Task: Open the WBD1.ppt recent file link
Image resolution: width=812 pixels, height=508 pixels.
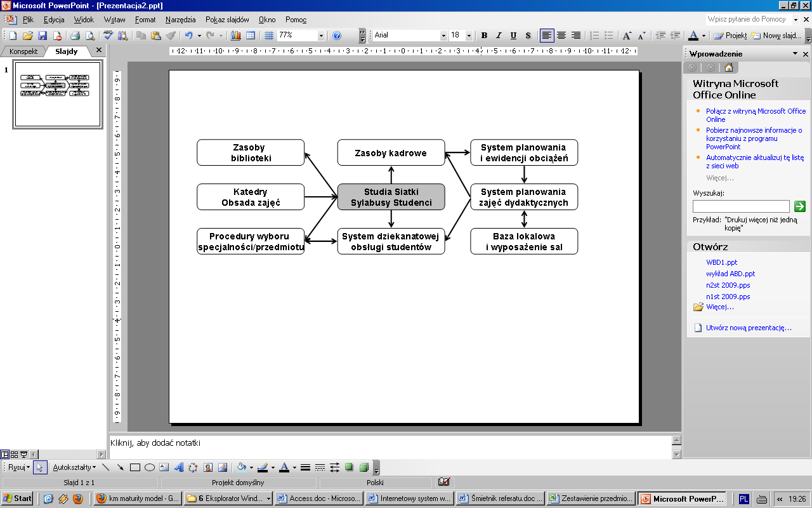Action: pos(721,262)
